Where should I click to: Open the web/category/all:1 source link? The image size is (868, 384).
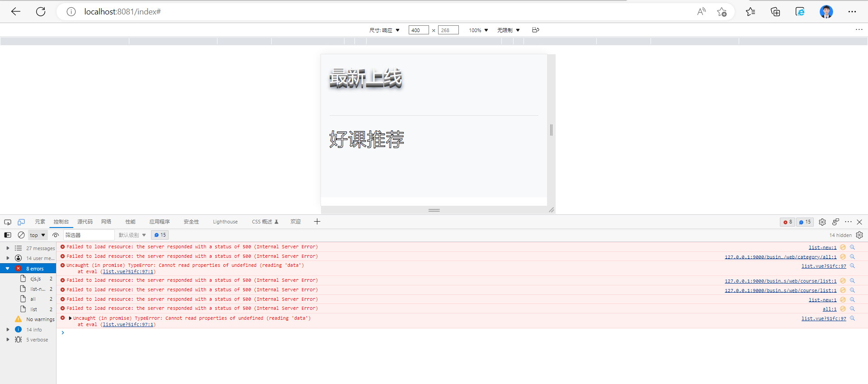pyautogui.click(x=781, y=257)
